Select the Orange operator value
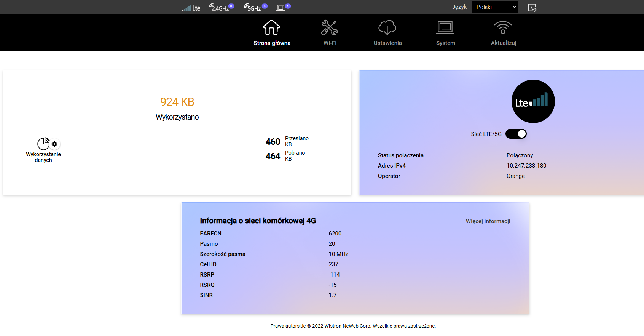644x336 pixels. pos(516,176)
